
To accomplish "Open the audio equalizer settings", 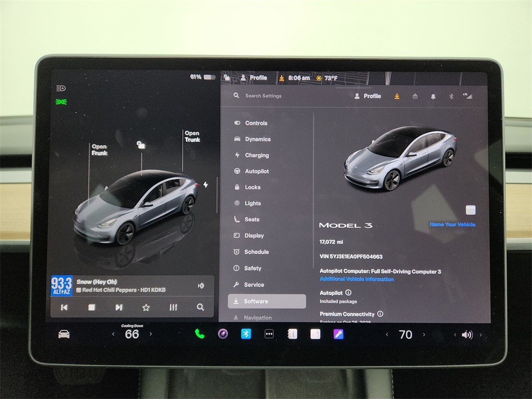I will pyautogui.click(x=173, y=308).
